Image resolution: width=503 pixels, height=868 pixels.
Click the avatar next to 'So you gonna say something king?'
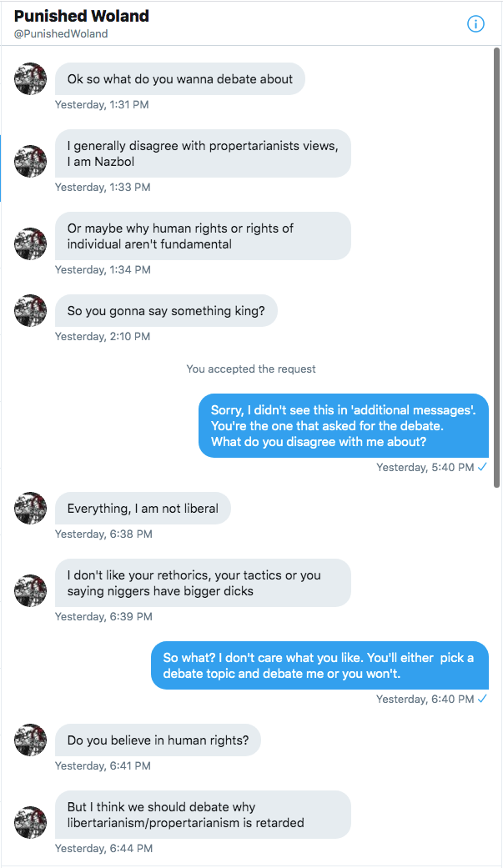(30, 310)
